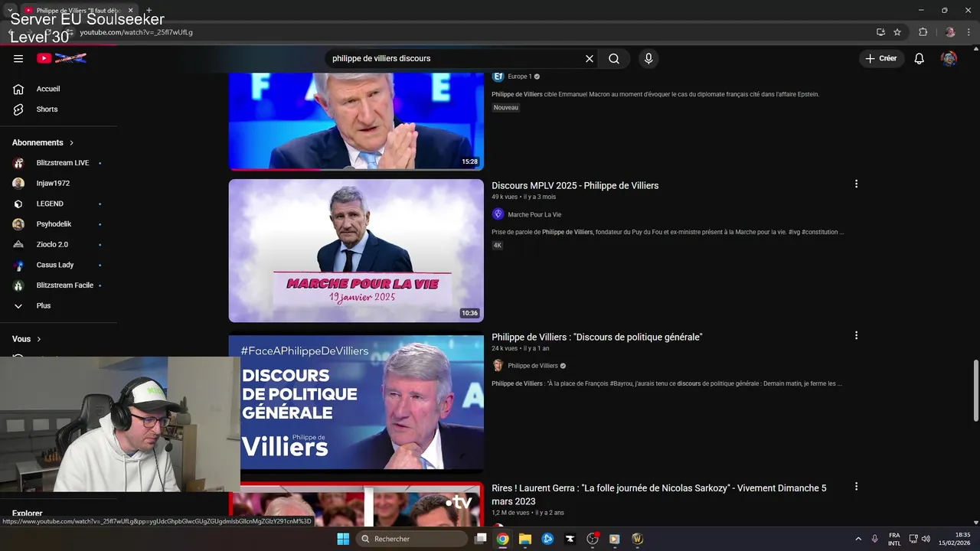Expand the Vous section

(27, 339)
